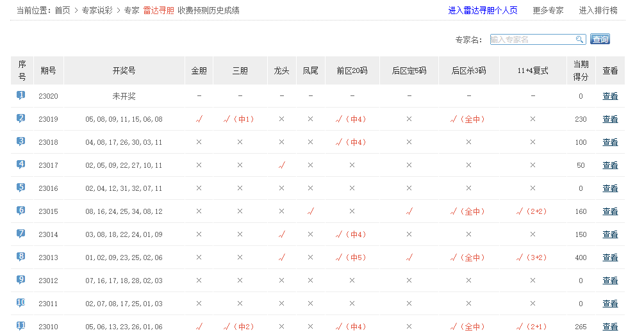Open 进入雷达寻胆个人页 link
Screen dimensions: 644x335
pos(483,10)
